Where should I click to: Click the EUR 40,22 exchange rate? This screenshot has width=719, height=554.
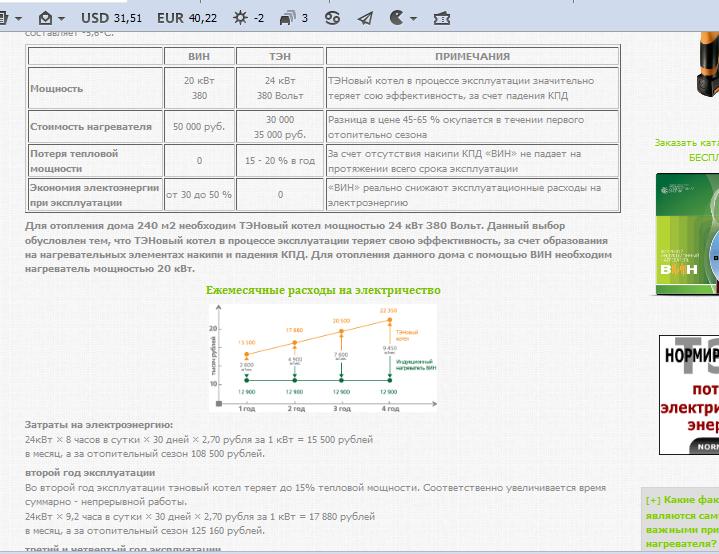click(x=187, y=18)
